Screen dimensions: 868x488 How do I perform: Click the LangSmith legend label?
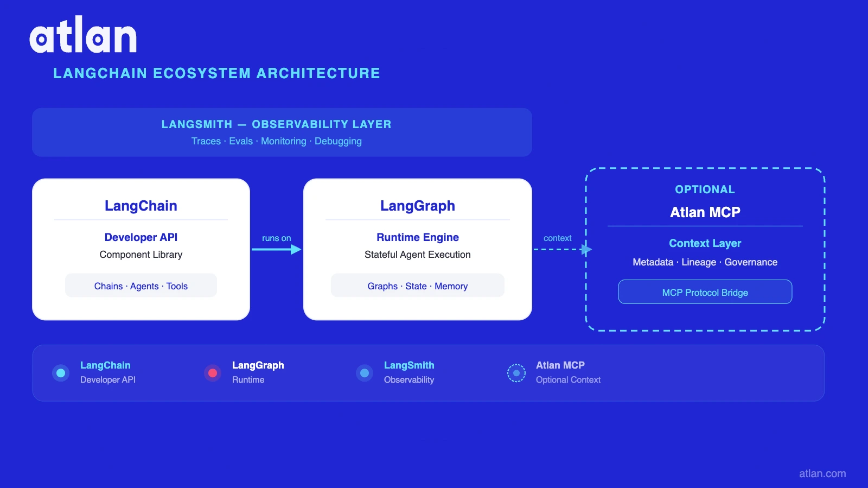point(409,365)
